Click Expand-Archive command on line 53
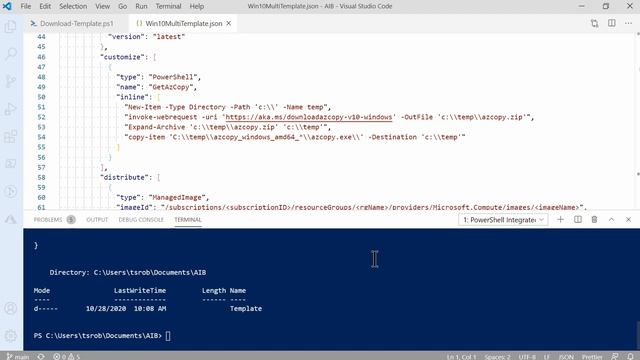This screenshot has width=640, height=360. (157, 127)
